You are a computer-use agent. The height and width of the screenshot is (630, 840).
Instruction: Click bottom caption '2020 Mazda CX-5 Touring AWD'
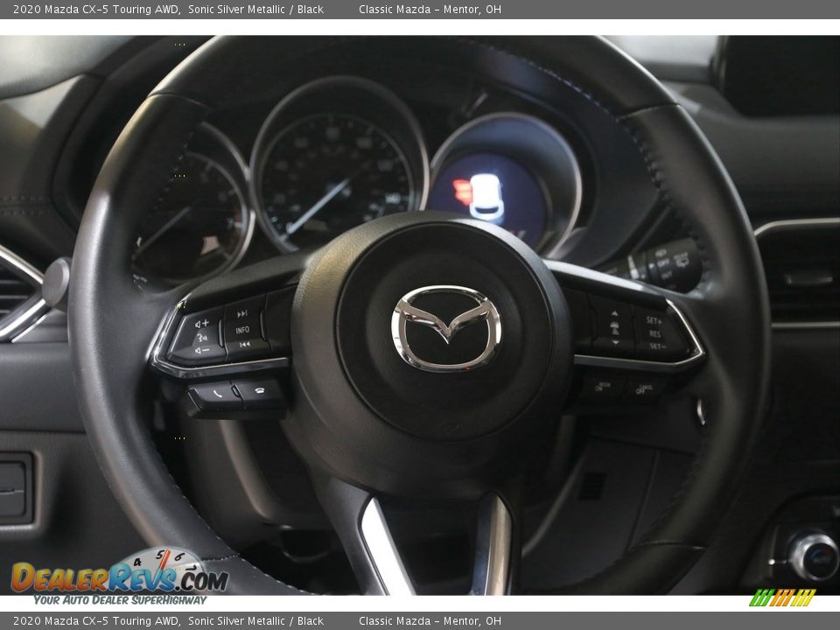click(96, 621)
